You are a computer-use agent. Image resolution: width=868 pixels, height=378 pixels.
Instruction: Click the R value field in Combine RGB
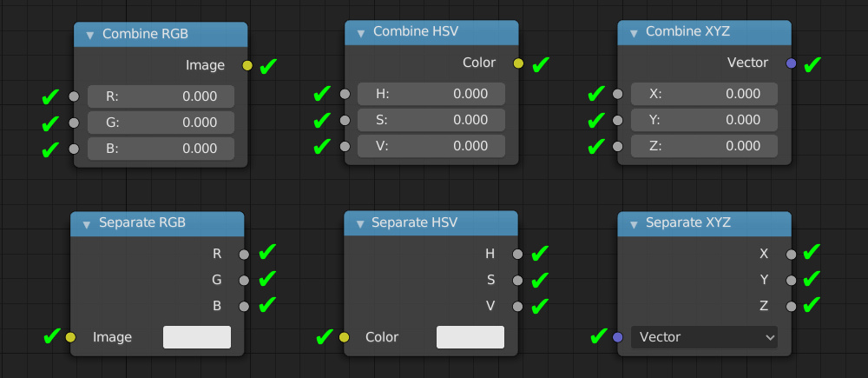tap(161, 96)
